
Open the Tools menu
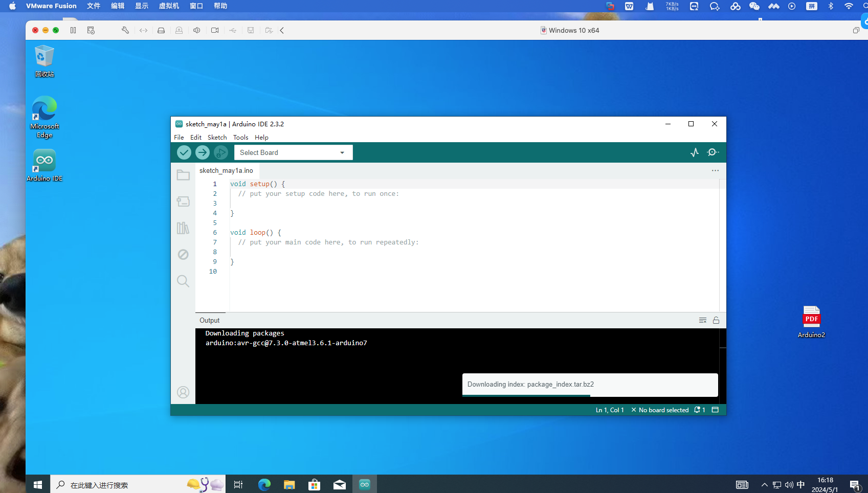[x=241, y=138]
